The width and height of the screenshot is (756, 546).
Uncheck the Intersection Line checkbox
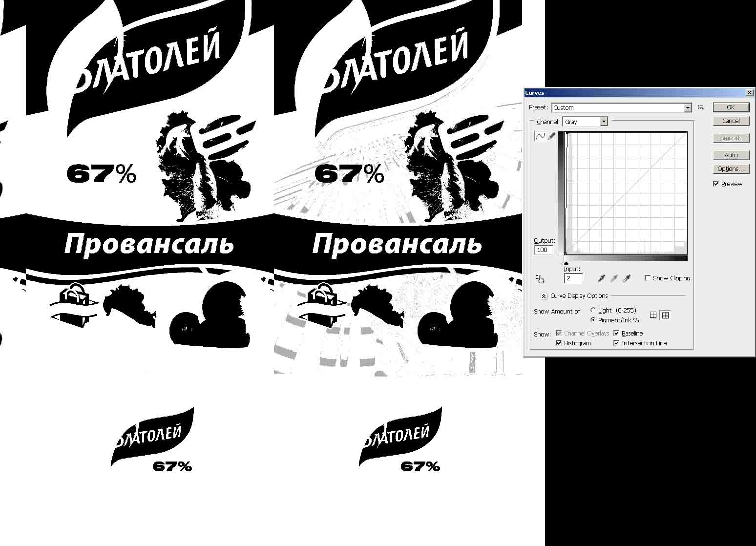[x=616, y=343]
